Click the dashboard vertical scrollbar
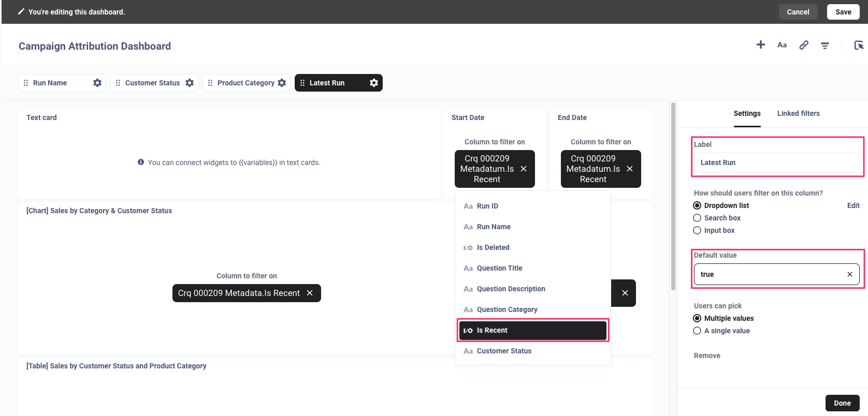 tap(673, 197)
